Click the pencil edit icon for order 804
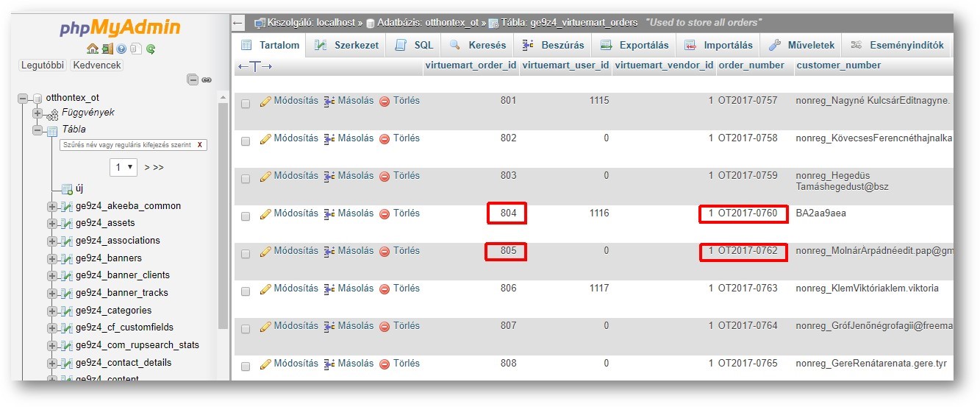 point(265,213)
